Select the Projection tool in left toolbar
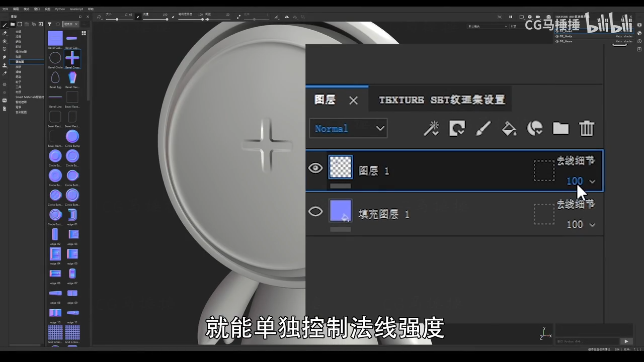644x362 pixels. 5,41
